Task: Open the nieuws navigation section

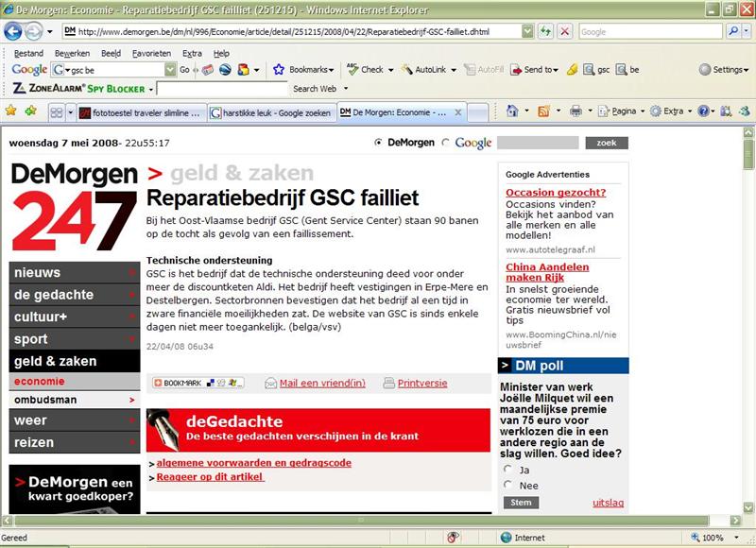Action: (75, 273)
